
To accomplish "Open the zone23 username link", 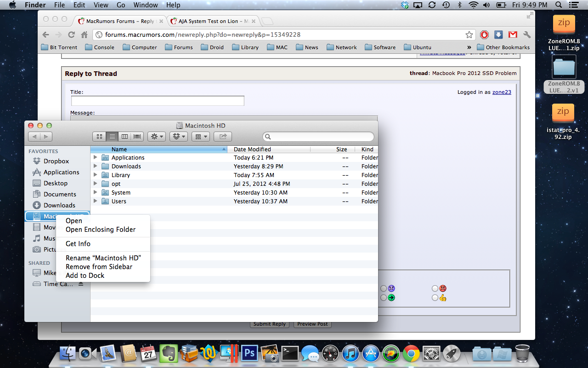I will [502, 92].
